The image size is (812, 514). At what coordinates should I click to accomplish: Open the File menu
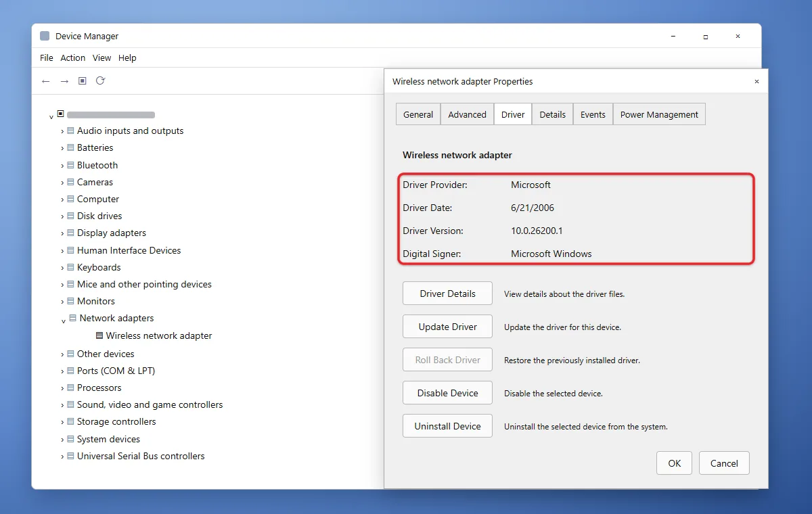coord(46,58)
